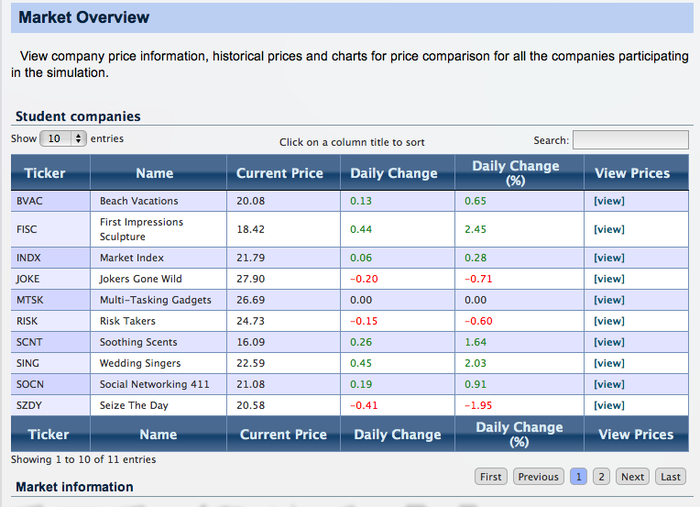Screen dimensions: 700x507
Task: Click Name in bottom footer header
Action: [158, 434]
